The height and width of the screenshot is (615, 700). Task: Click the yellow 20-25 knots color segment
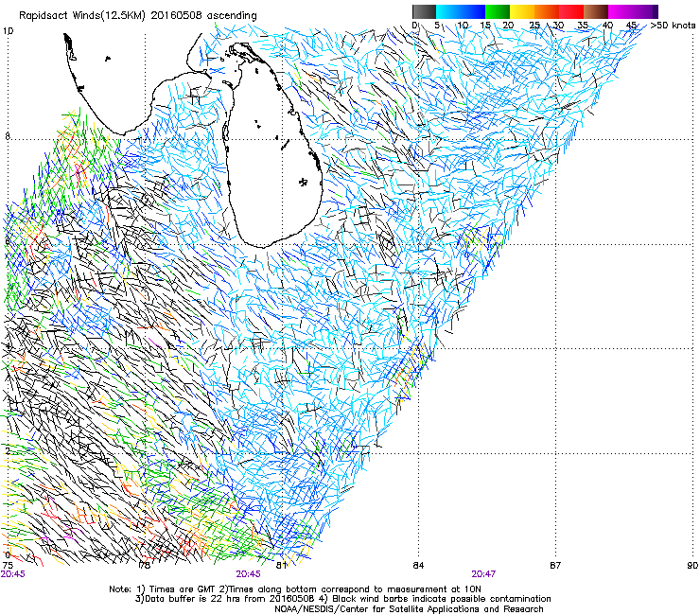[x=522, y=11]
